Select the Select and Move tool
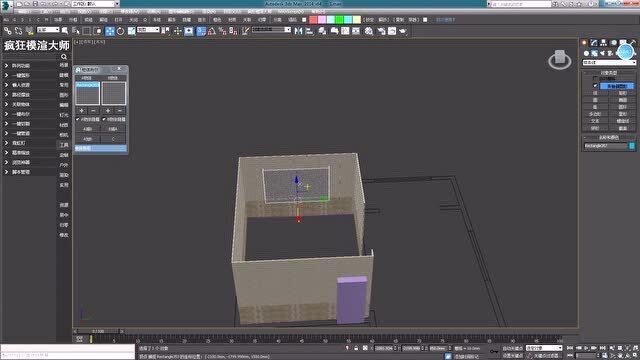640x360 pixels. [110, 31]
